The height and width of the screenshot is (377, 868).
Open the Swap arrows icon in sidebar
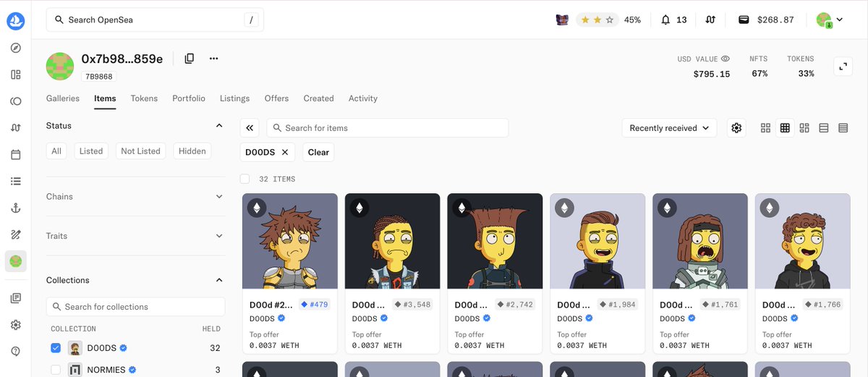16,127
